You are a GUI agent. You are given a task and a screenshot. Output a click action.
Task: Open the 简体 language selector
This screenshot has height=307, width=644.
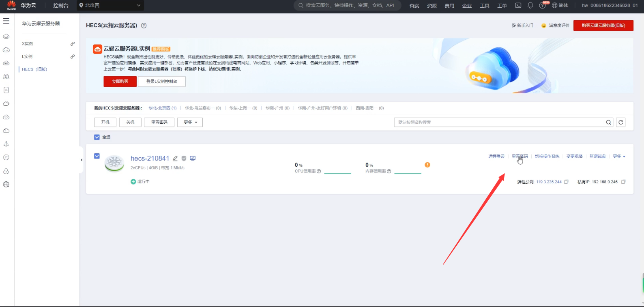tap(560, 5)
